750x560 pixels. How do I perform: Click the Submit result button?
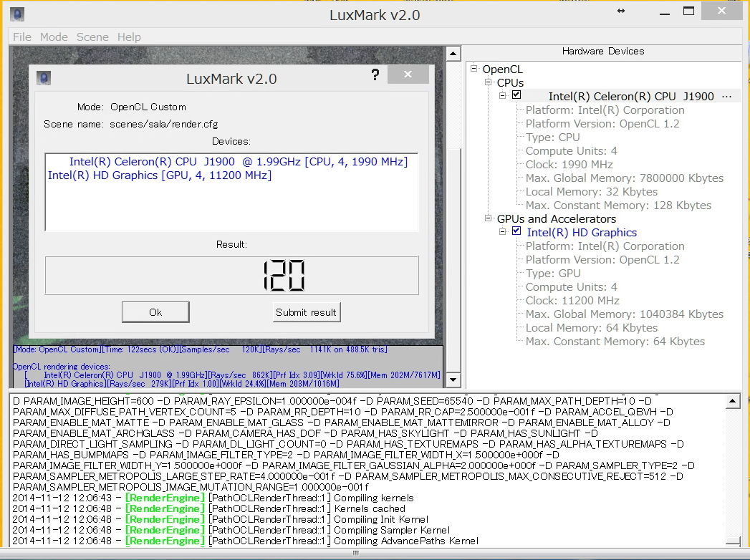coord(307,312)
